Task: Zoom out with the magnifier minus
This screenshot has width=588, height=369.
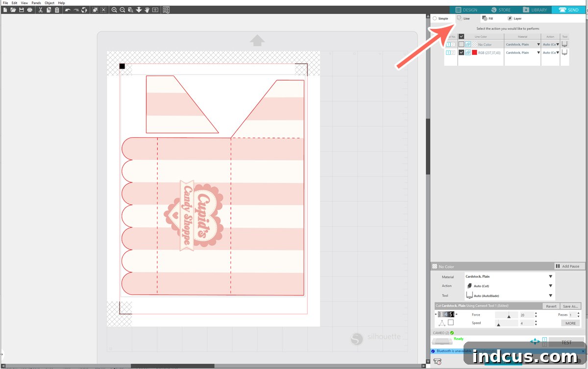Action: click(122, 10)
